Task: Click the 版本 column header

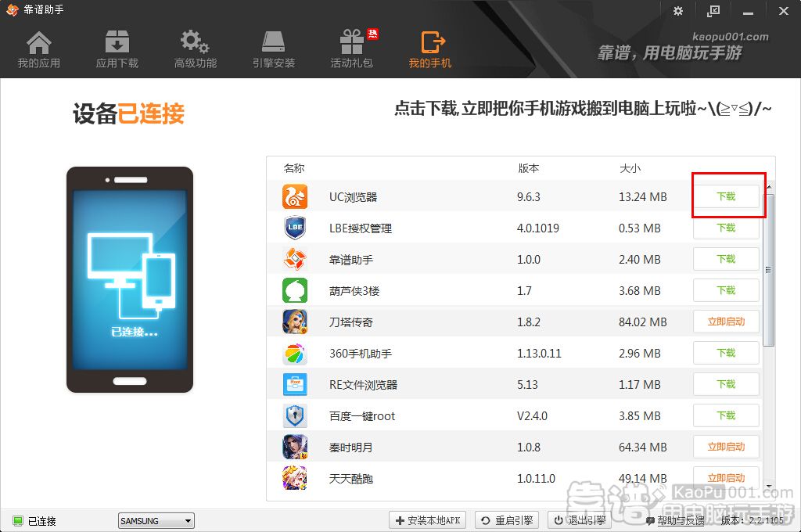Action: [528, 168]
